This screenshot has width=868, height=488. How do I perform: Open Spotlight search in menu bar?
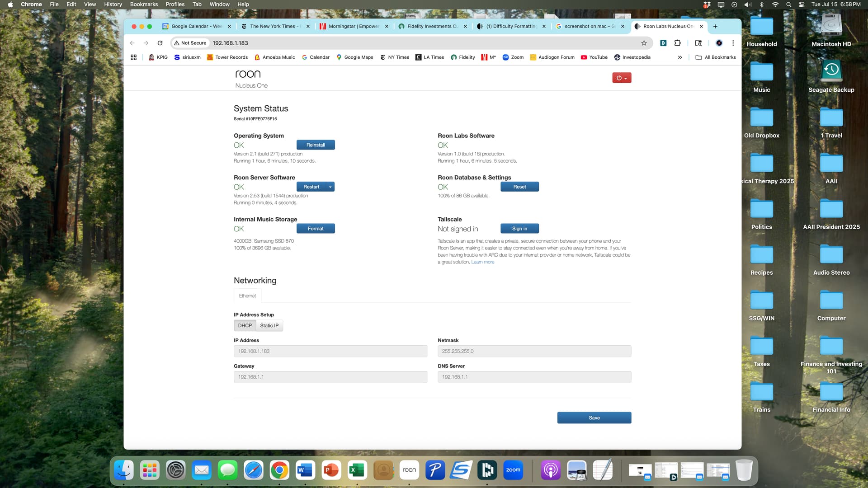[788, 5]
